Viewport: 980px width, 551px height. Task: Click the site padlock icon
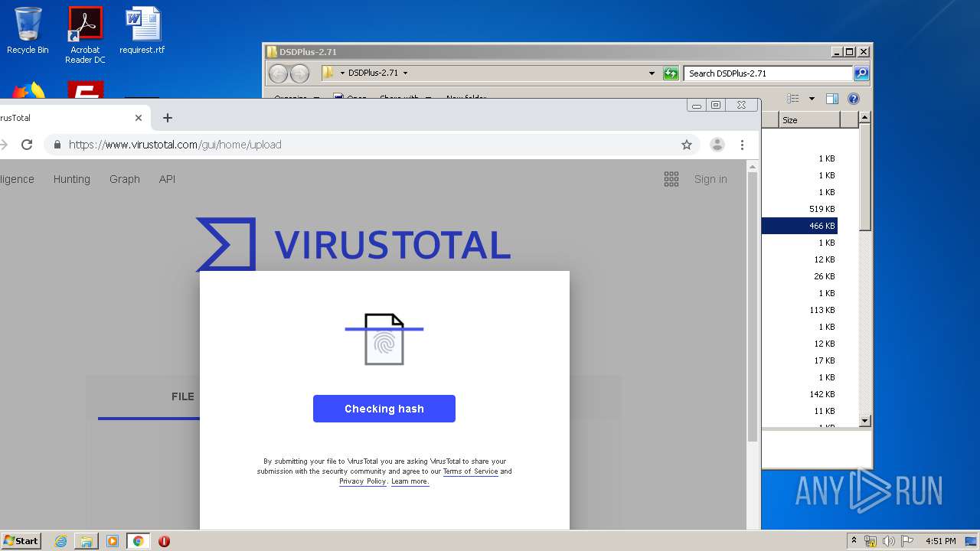coord(57,145)
